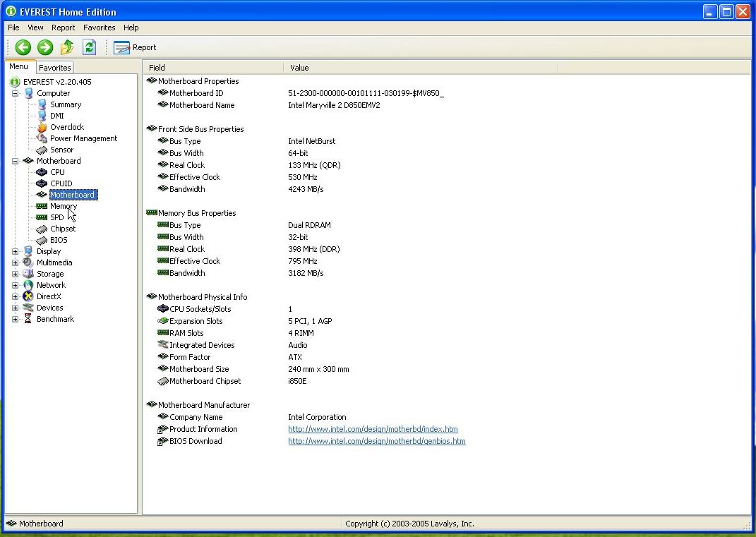Select the Power Management icon
The height and width of the screenshot is (537, 756).
[x=42, y=138]
